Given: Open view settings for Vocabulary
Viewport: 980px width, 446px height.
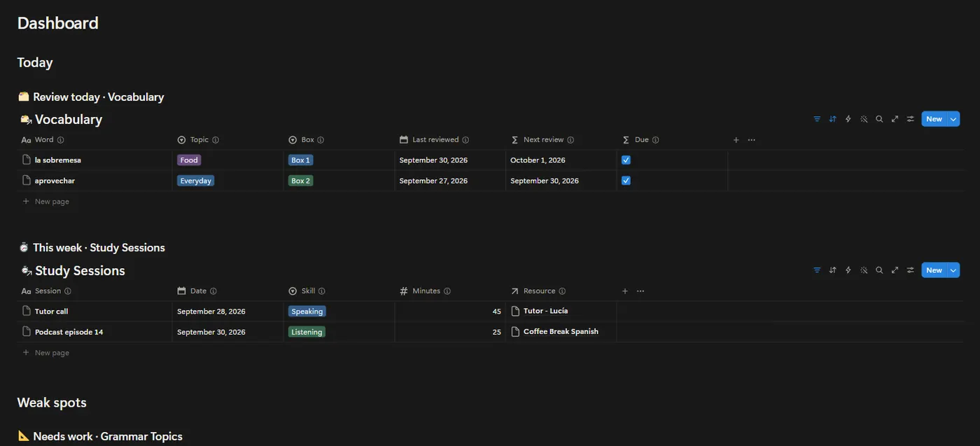Looking at the screenshot, I should tap(910, 119).
